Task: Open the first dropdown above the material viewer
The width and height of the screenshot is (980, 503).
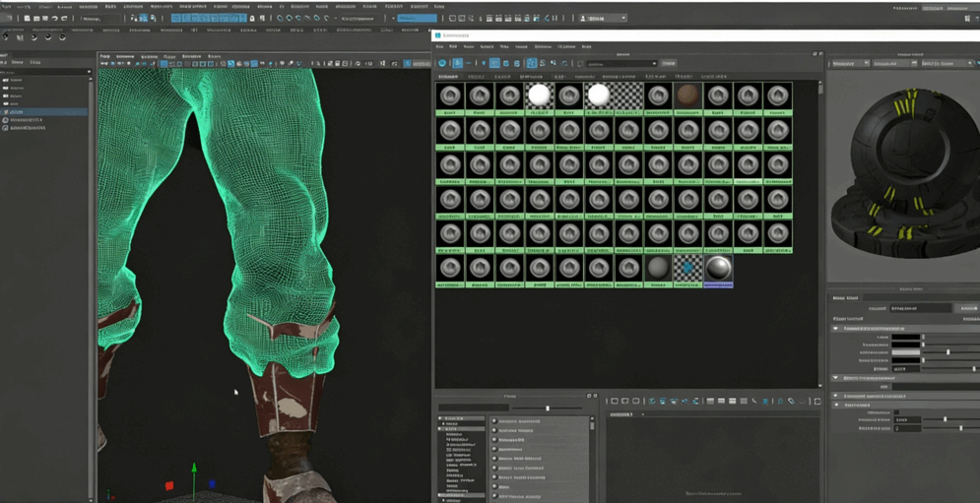Action: [850, 63]
